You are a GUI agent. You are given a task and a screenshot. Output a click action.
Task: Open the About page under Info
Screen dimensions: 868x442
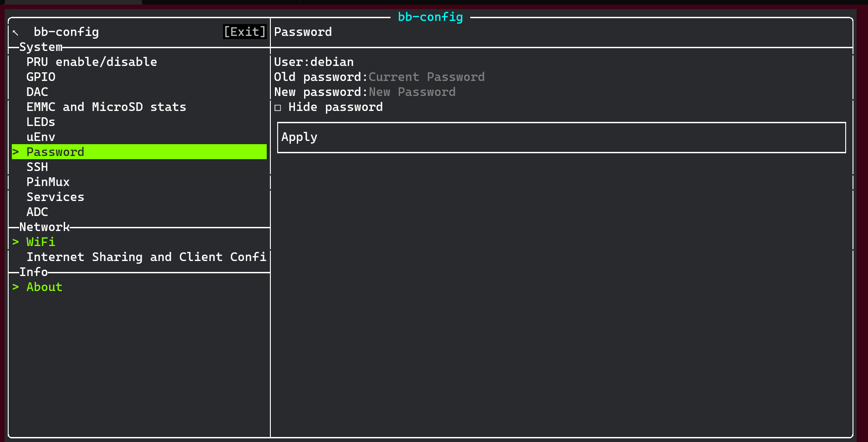tap(44, 287)
